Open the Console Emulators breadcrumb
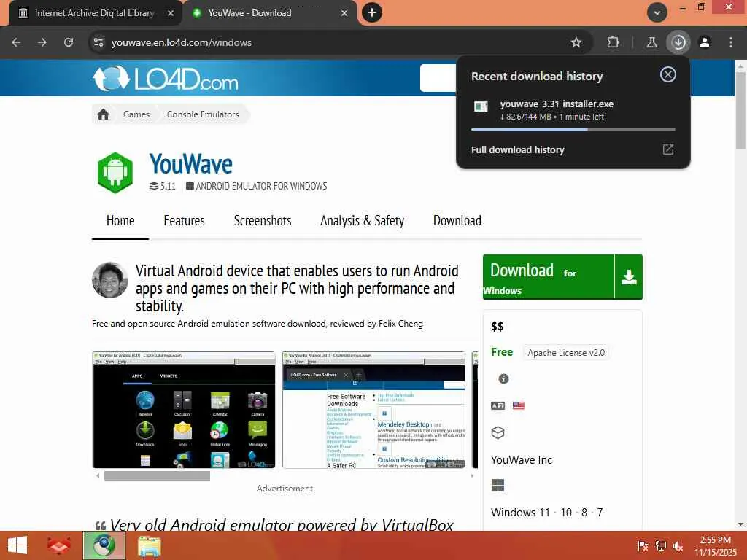 pos(203,114)
